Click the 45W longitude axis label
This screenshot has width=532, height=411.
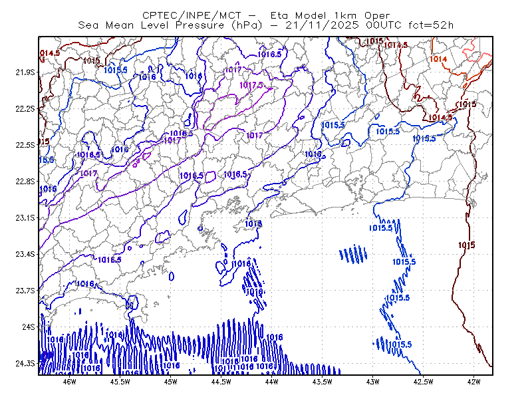171,382
